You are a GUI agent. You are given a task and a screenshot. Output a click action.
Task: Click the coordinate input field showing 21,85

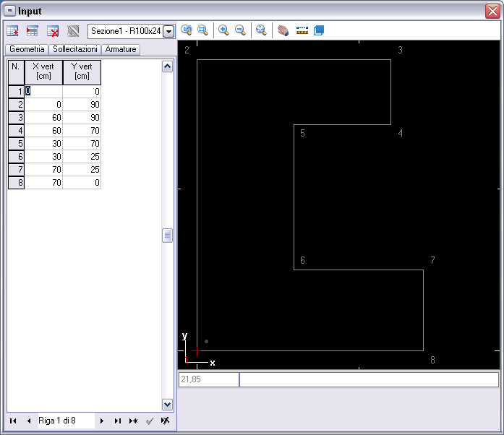point(208,379)
